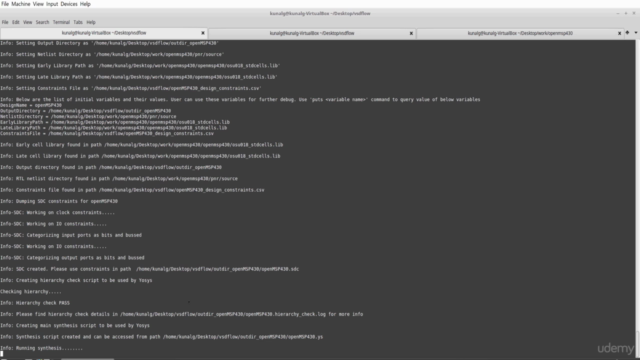The width and height of the screenshot is (640, 360).
Task: Open VirtualBox Machine menu
Action: pos(21,4)
